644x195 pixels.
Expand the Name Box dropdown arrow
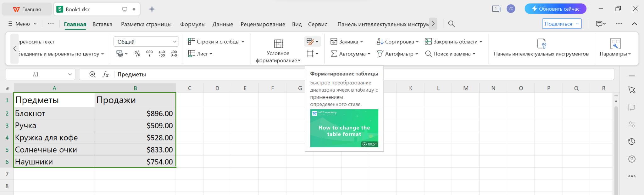[70, 75]
